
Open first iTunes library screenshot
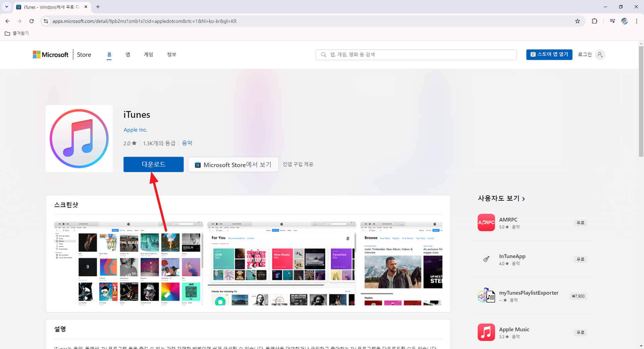pyautogui.click(x=128, y=263)
